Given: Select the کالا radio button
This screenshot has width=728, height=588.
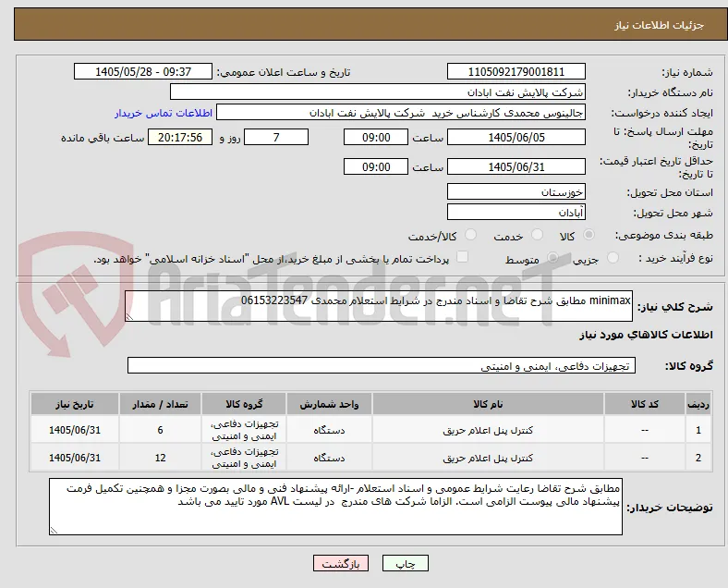Looking at the screenshot, I should (x=588, y=235).
